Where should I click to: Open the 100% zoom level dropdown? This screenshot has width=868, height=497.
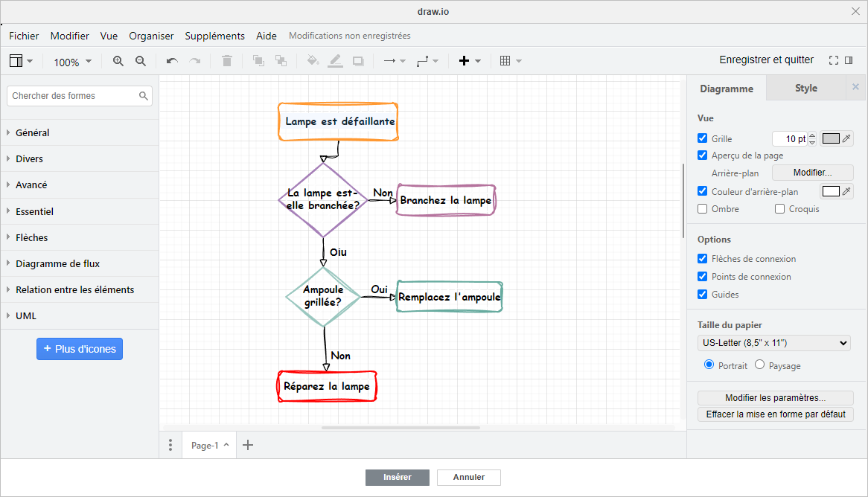point(71,62)
